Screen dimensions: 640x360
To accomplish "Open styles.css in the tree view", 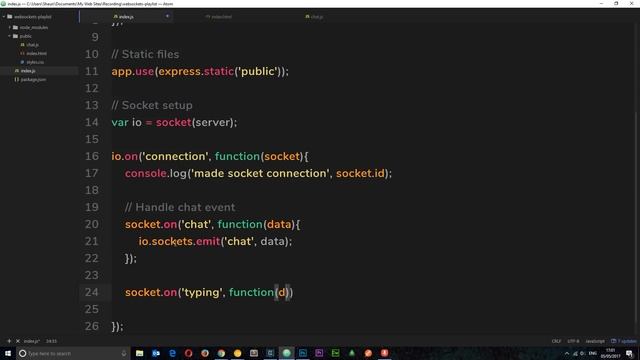I will coord(35,62).
